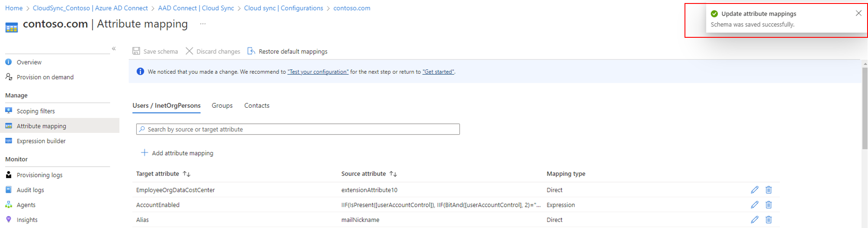This screenshot has height=228, width=868.
Task: Click the Save schema disk icon
Action: pyautogui.click(x=136, y=51)
